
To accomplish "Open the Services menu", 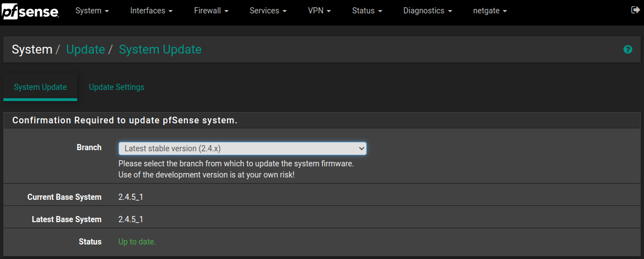I will pos(268,11).
